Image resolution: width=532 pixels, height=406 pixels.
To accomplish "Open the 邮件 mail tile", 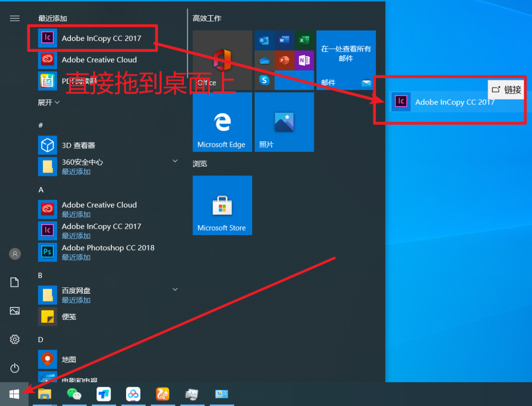I will pos(346,60).
